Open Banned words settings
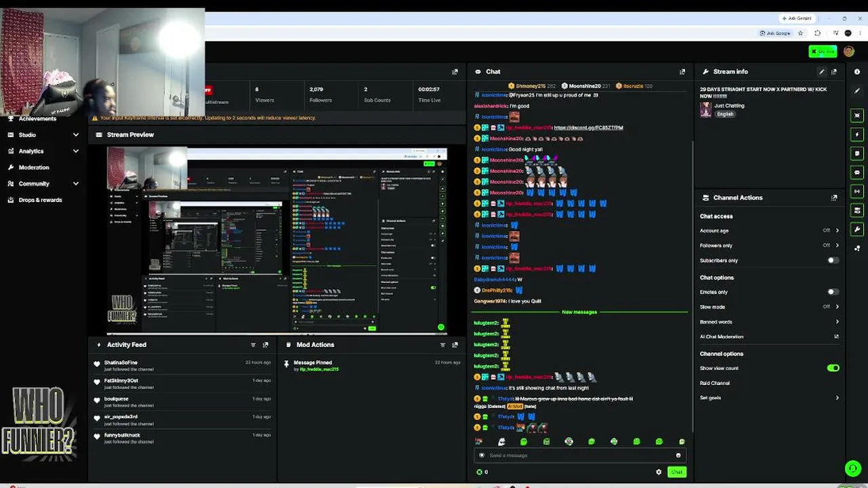 [770, 322]
